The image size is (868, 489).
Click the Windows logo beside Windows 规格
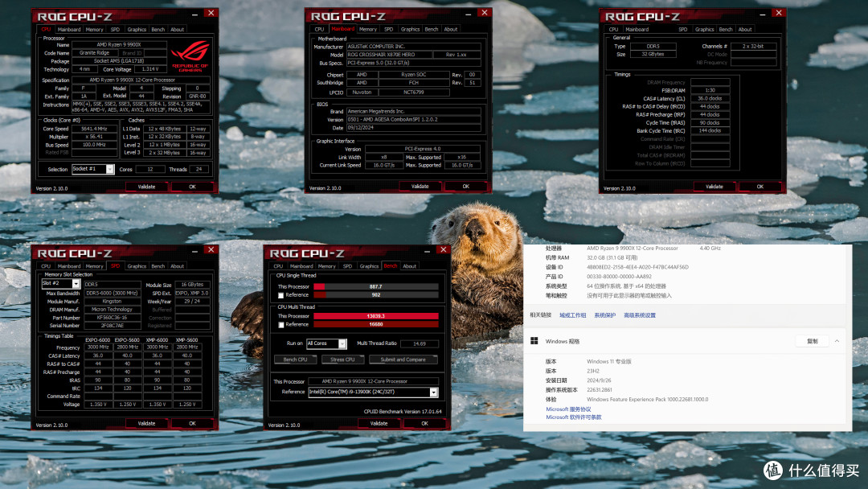click(x=534, y=341)
